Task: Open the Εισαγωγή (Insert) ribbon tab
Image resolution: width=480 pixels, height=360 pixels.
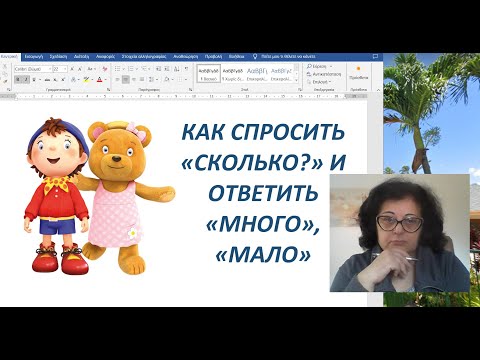Action: 34,57
